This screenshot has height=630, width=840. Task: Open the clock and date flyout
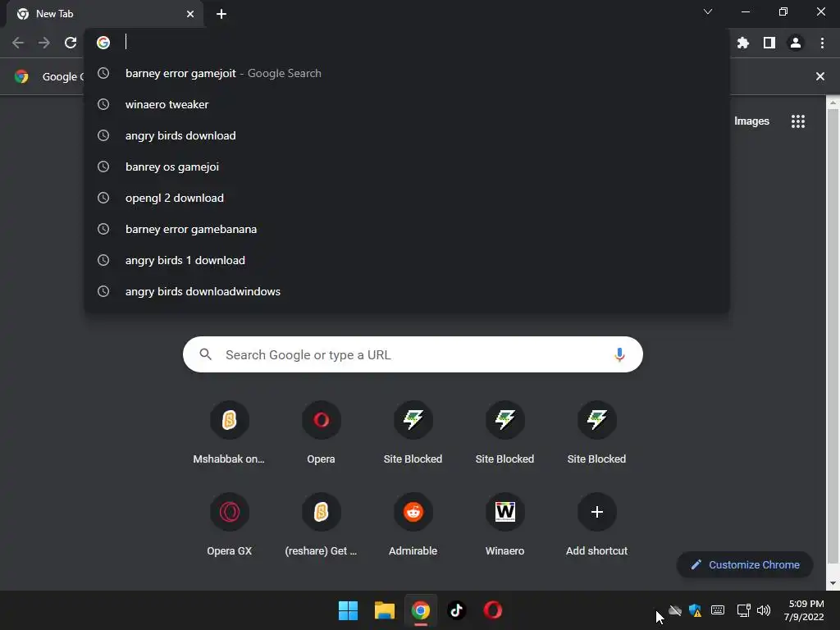(804, 610)
